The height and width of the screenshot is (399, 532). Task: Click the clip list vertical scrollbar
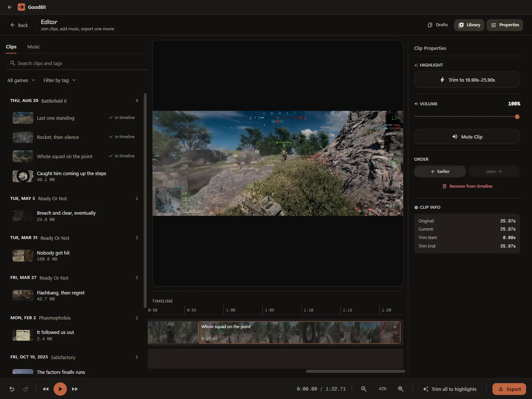[x=145, y=201]
